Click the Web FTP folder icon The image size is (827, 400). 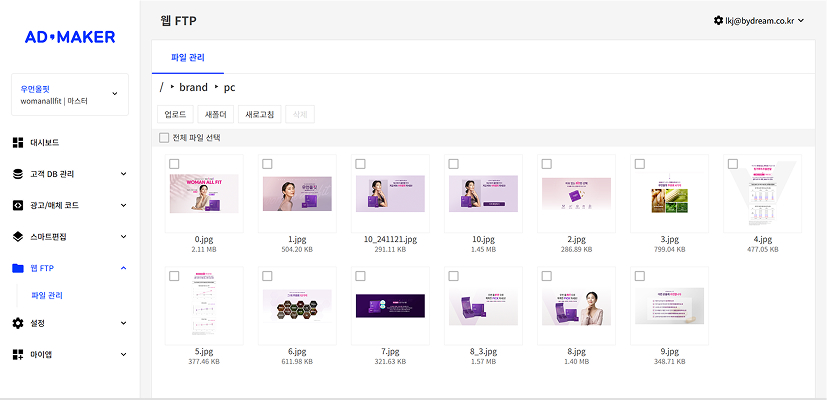(x=18, y=268)
